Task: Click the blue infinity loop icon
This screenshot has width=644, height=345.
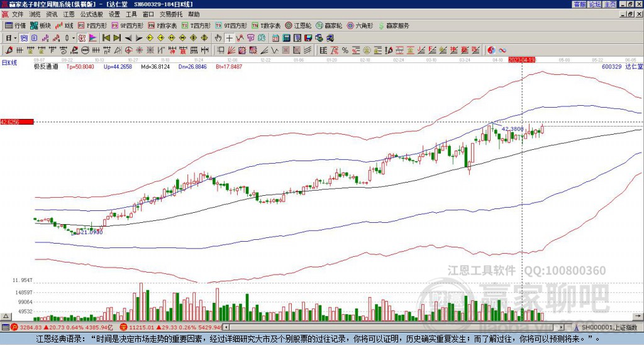Action: click(x=502, y=50)
